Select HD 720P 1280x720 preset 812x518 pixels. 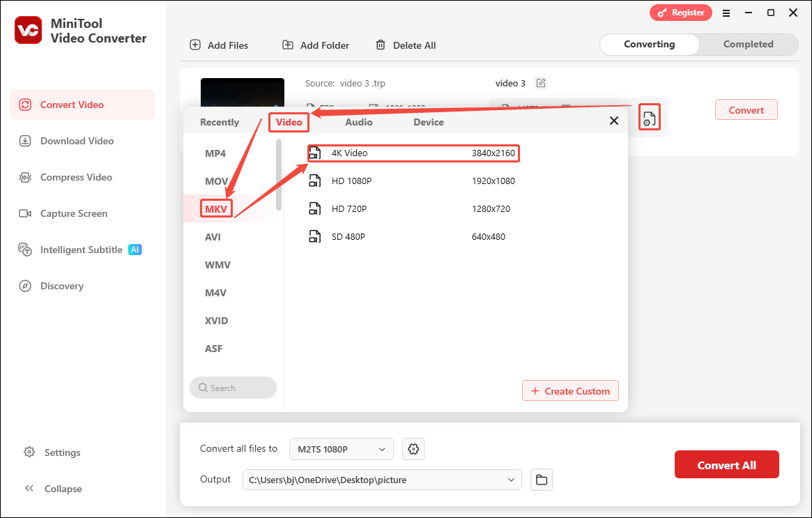[x=413, y=208]
